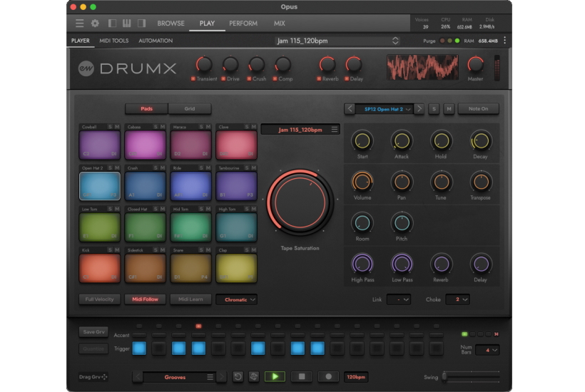Image resolution: width=585 pixels, height=392 pixels.
Task: Mute the Cowbell pad with M
Action: point(117,127)
